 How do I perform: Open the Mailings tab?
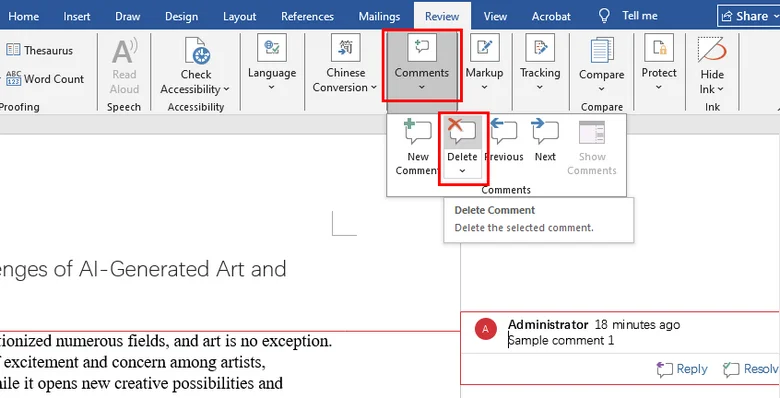[x=379, y=16]
